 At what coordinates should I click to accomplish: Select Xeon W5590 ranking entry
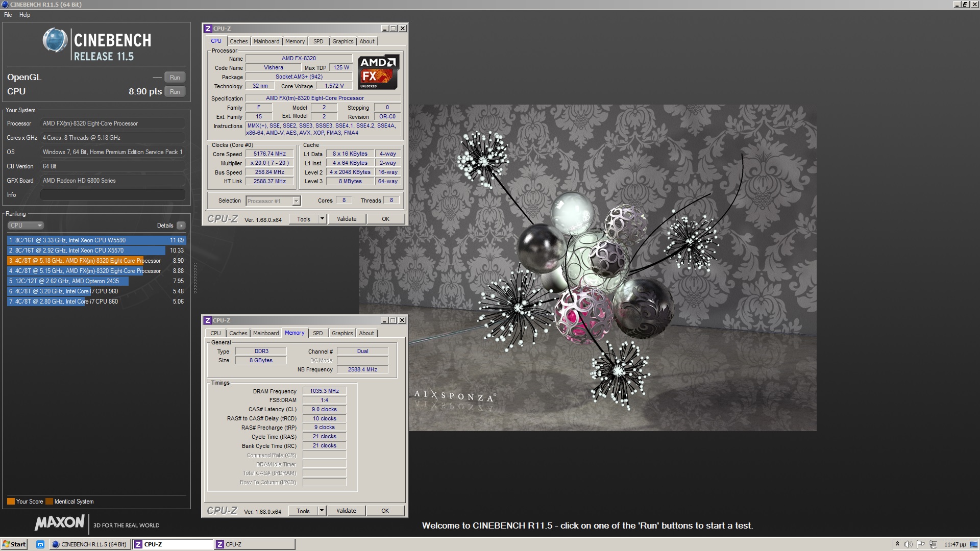pos(96,240)
